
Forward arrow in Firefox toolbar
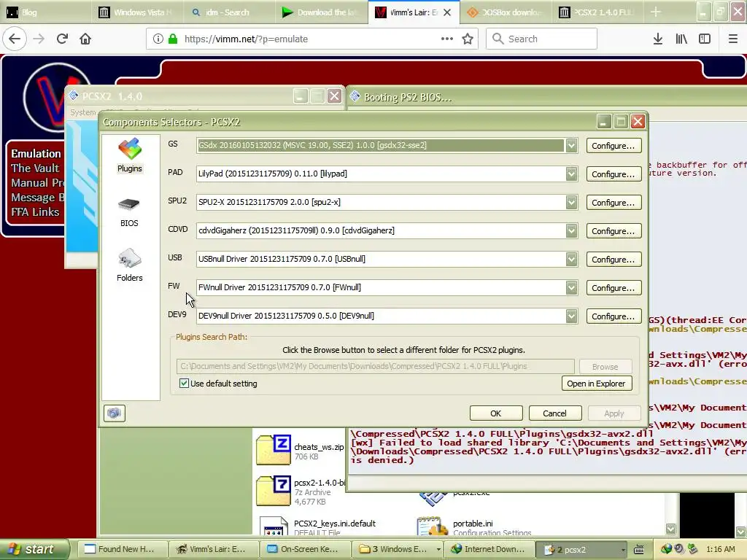(x=39, y=39)
